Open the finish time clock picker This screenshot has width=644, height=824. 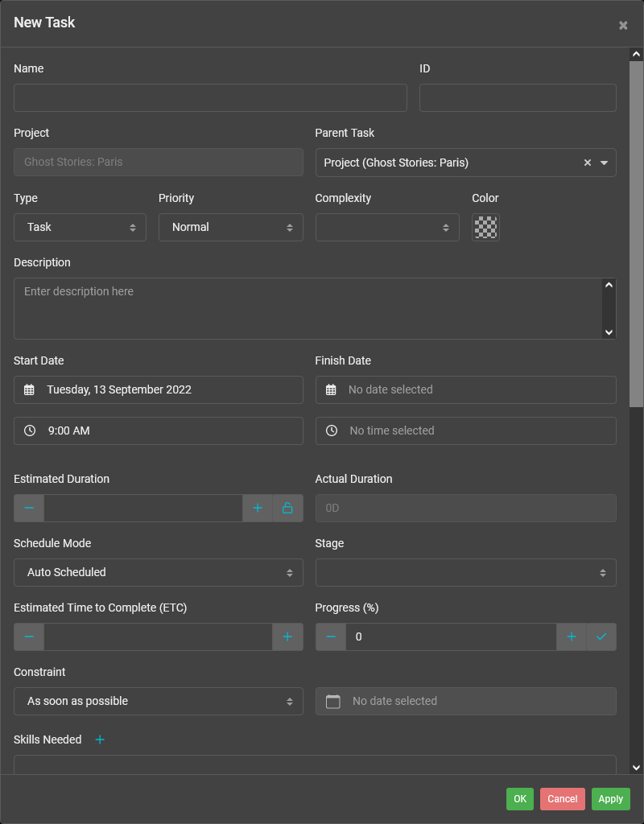pyautogui.click(x=330, y=431)
